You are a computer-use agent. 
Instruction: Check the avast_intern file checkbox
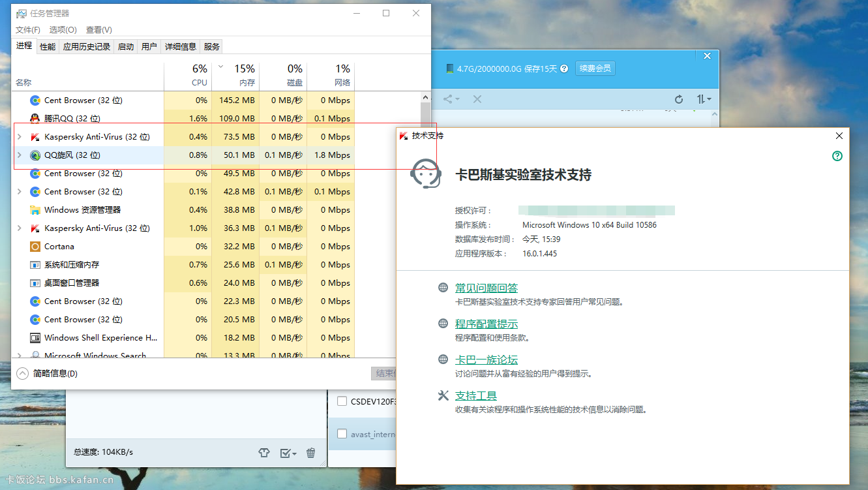pyautogui.click(x=342, y=434)
